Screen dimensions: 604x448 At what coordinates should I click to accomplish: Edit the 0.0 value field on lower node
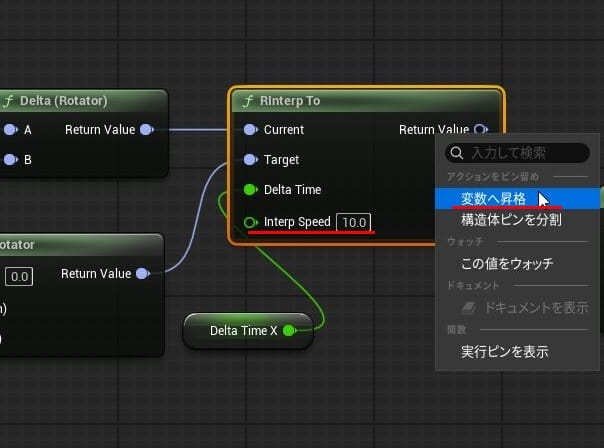pos(19,277)
